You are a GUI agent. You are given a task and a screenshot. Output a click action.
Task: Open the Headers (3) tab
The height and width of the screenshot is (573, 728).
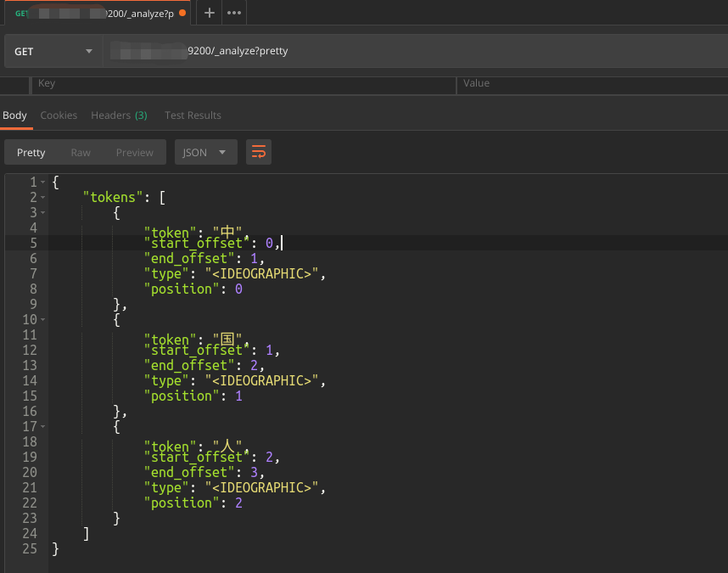click(x=119, y=115)
